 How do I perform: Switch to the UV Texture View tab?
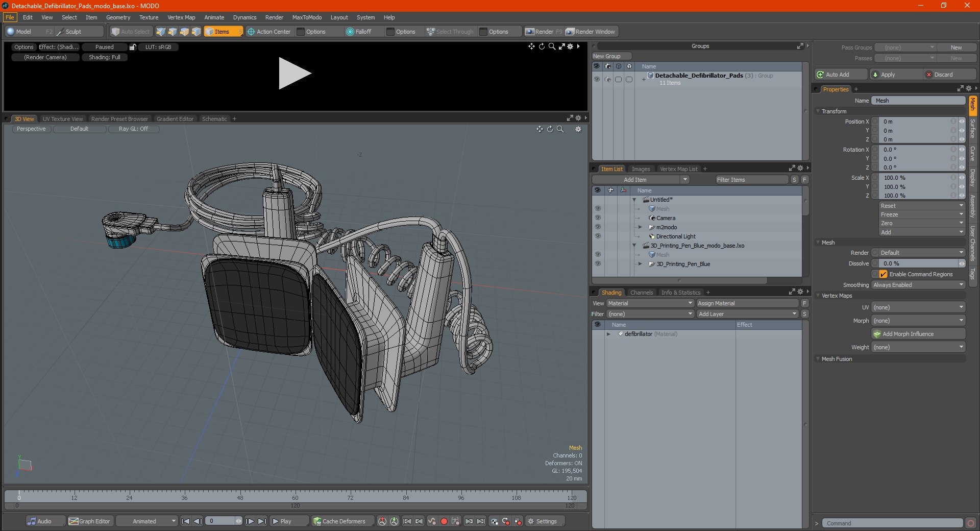coord(62,119)
